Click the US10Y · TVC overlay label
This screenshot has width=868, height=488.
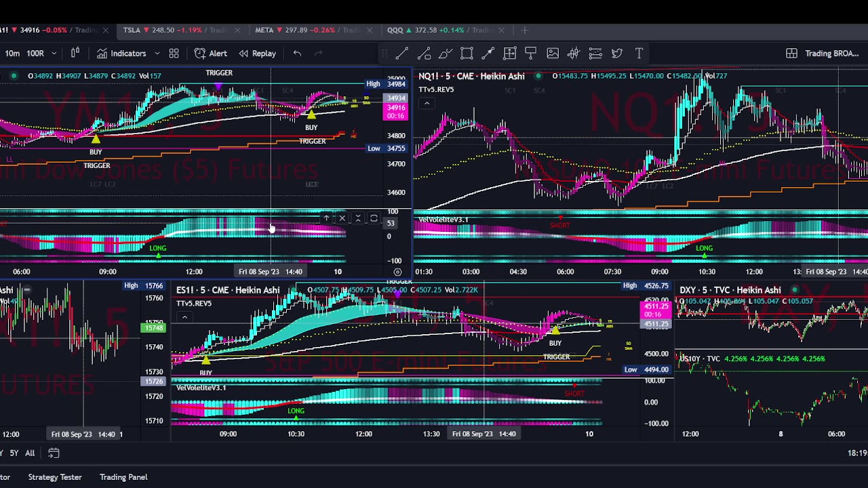[x=700, y=359]
